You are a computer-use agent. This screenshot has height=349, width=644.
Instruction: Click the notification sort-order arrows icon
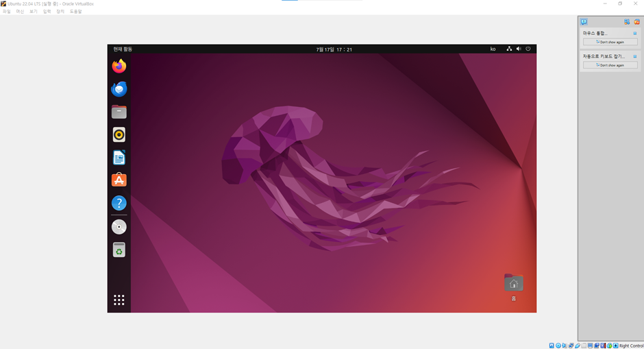(x=627, y=22)
